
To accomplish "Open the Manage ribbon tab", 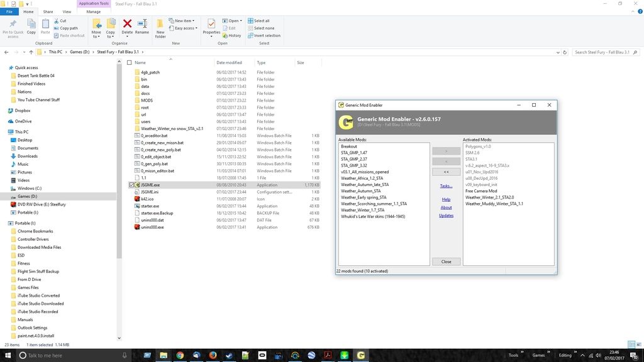I will (93, 12).
